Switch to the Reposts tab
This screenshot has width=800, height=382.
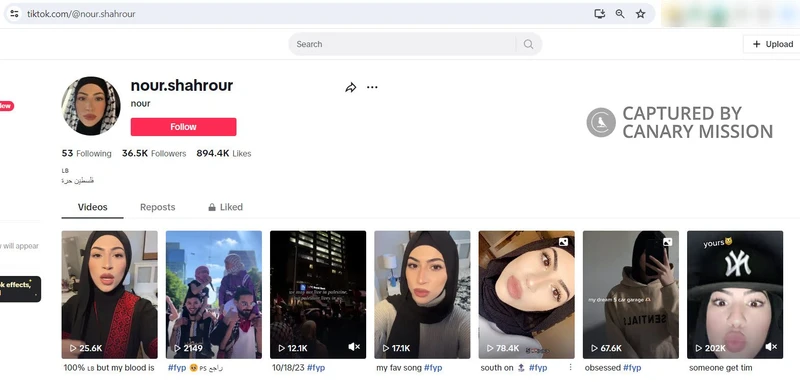pyautogui.click(x=158, y=207)
